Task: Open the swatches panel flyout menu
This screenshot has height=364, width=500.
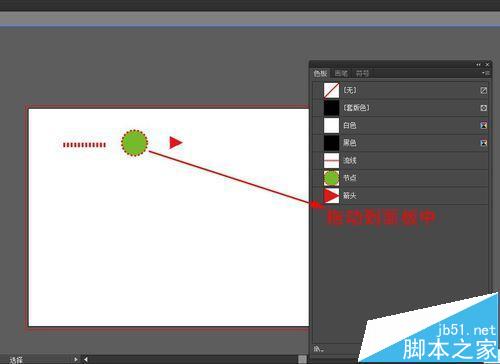Action: [485, 73]
